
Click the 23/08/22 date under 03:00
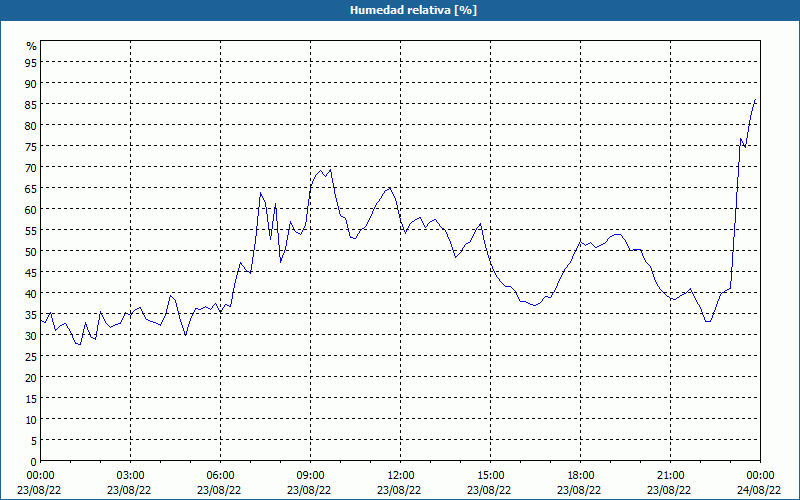click(x=129, y=490)
